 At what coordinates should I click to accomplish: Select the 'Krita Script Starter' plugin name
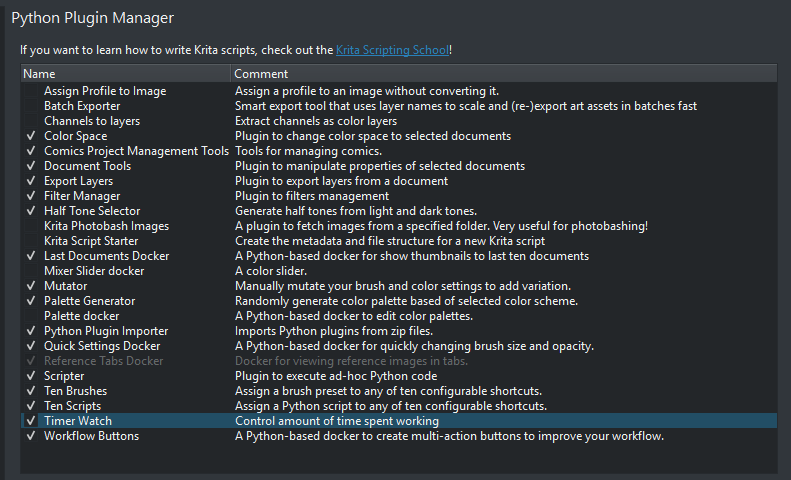91,241
